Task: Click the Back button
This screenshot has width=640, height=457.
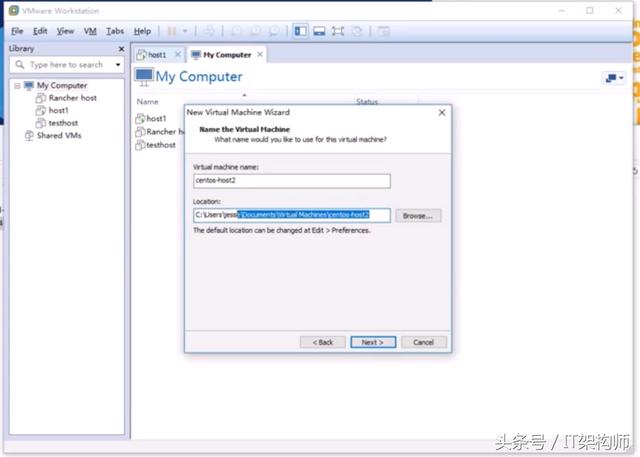Action: pos(323,342)
